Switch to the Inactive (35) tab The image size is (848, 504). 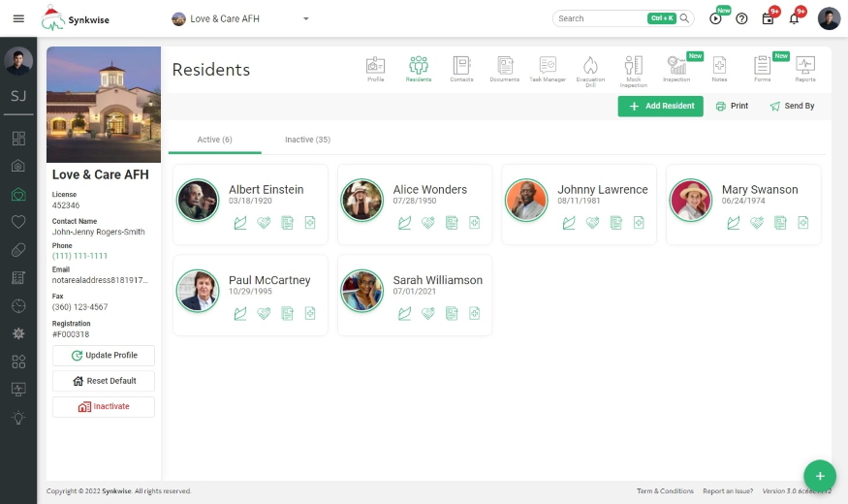tap(307, 140)
